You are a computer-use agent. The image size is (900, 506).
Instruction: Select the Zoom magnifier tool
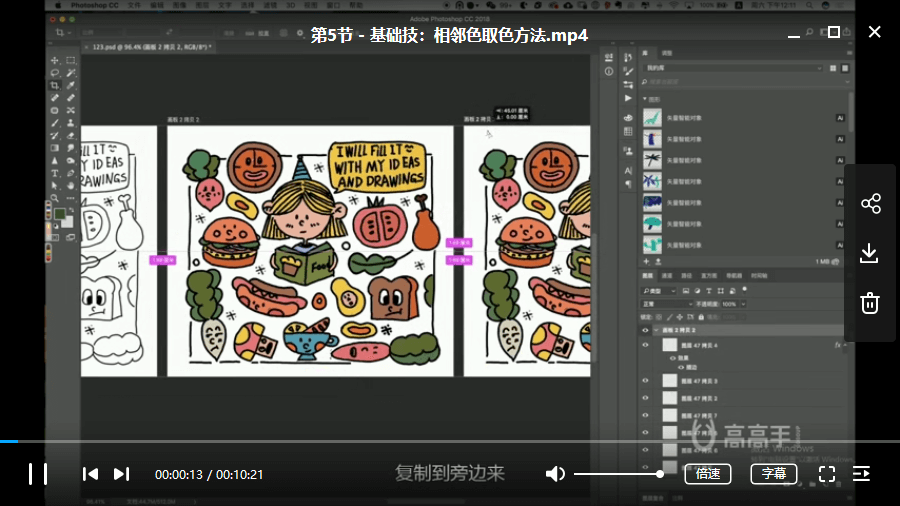point(55,198)
